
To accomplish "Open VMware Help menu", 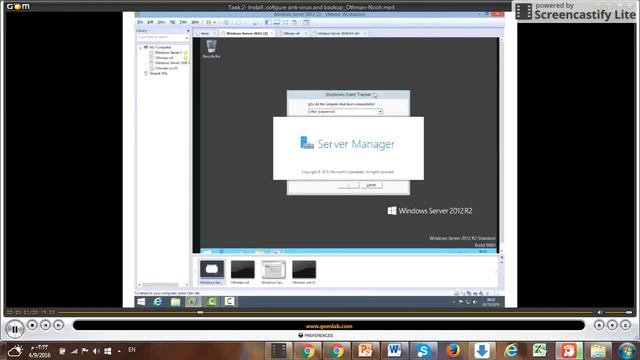I will [195, 22].
